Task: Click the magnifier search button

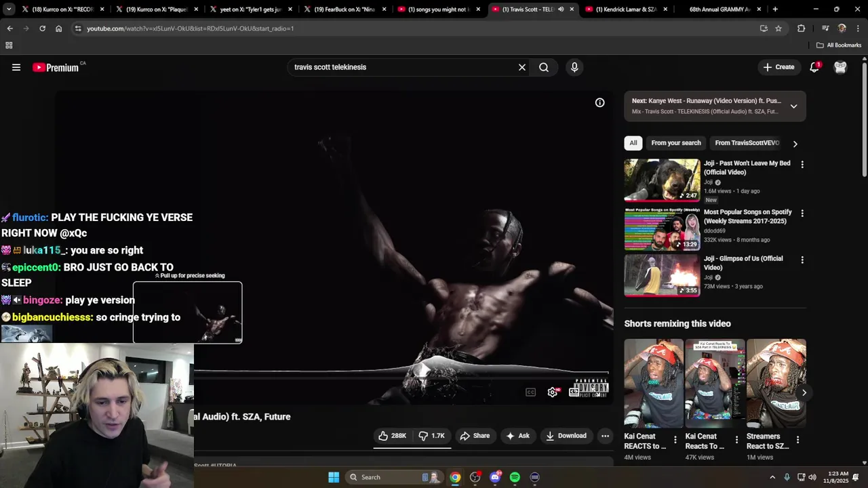Action: click(544, 67)
